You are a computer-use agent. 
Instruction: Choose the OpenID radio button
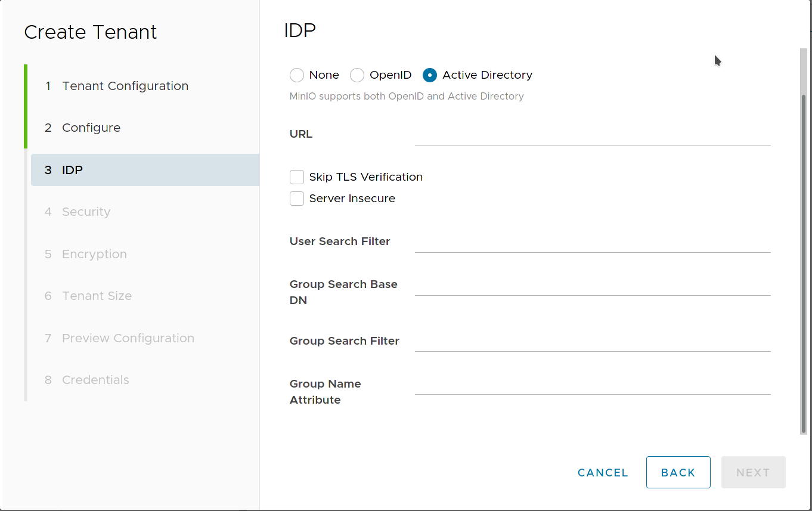[357, 75]
